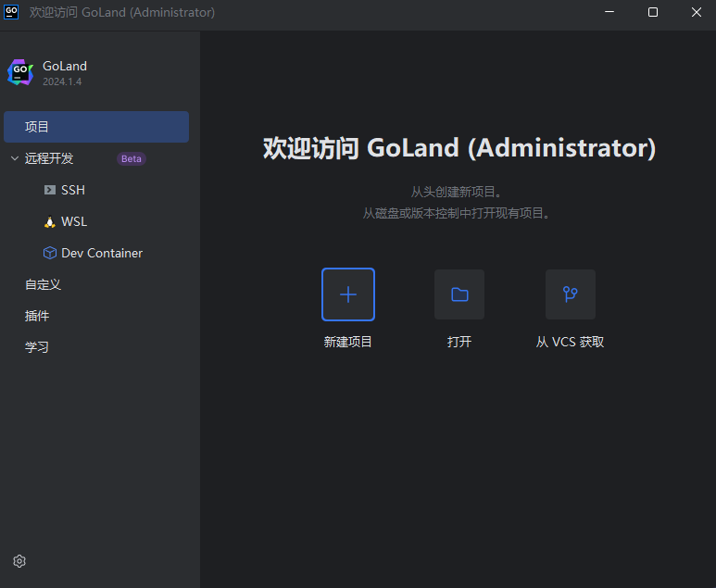716x588 pixels.
Task: Click the WSL penguin icon
Action: (x=50, y=222)
